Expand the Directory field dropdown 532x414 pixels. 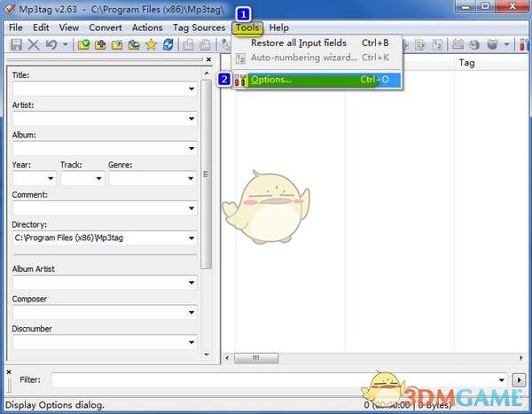[x=192, y=238]
